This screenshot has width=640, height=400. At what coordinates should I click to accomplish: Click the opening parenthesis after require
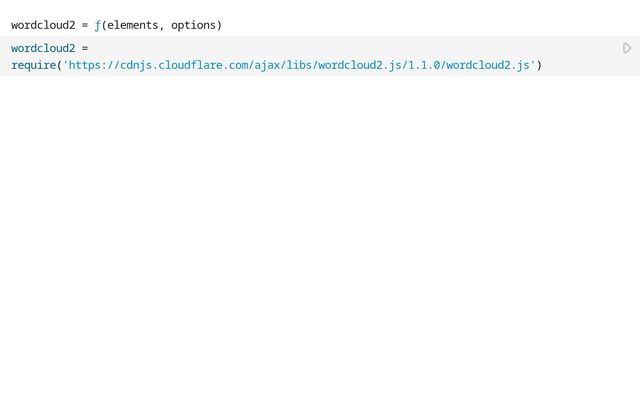59,65
